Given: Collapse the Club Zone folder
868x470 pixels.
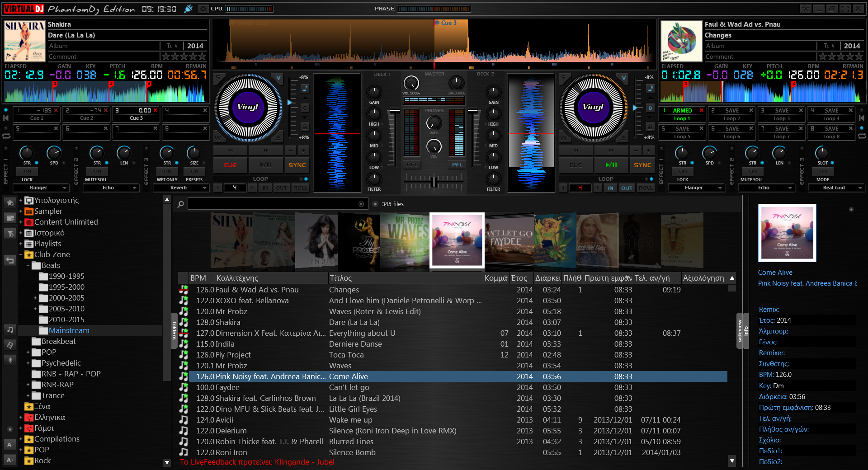Looking at the screenshot, I should [x=21, y=254].
